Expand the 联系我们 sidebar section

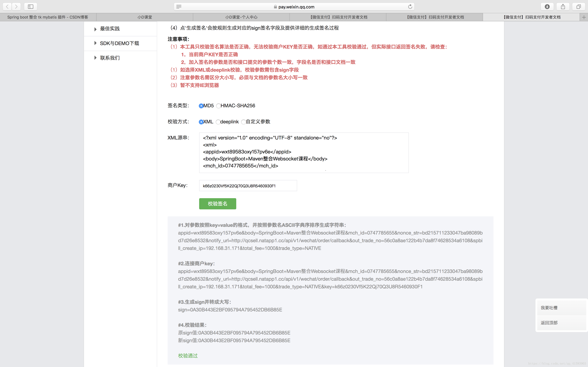110,58
